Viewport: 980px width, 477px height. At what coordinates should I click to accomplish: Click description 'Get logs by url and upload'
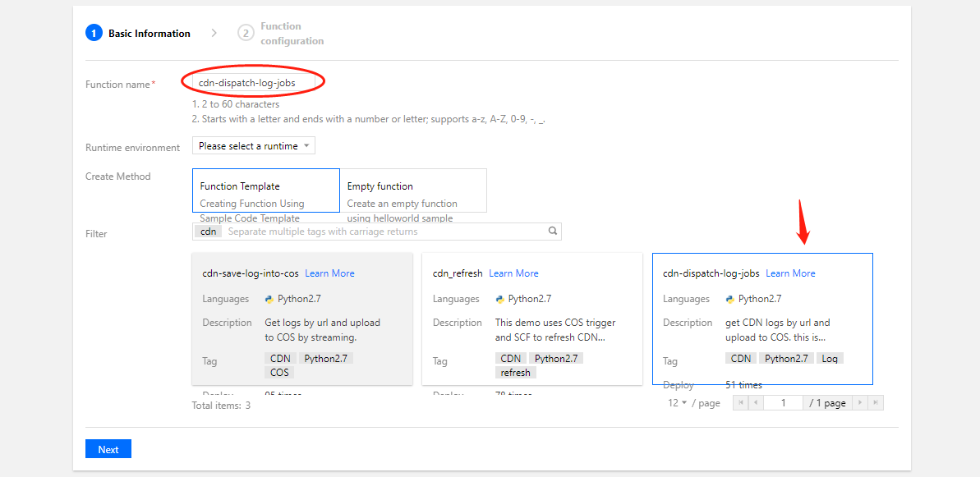pos(323,323)
